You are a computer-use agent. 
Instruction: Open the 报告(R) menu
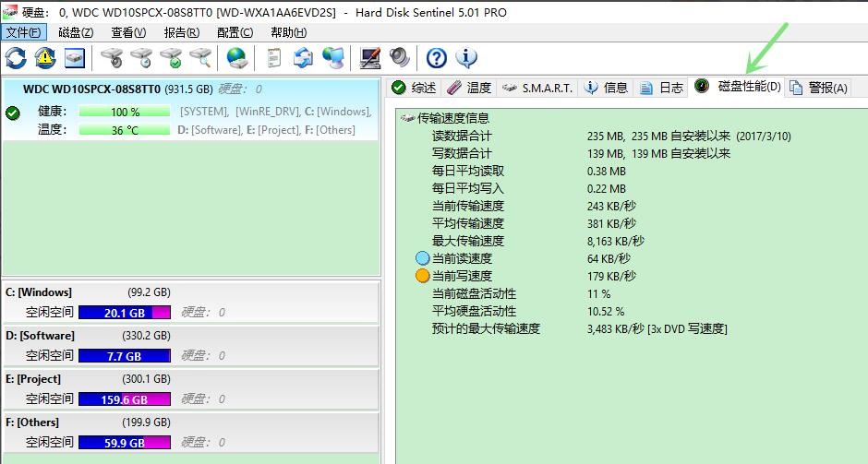[181, 32]
